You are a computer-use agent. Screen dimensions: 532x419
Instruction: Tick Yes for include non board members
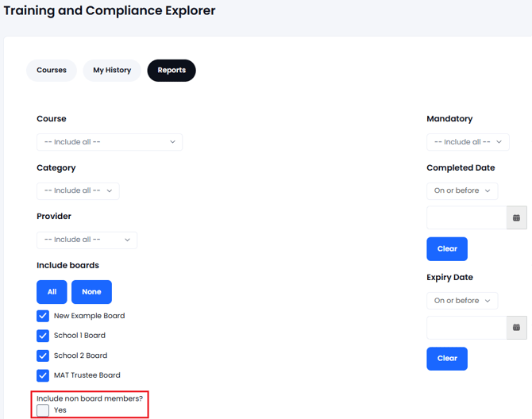pyautogui.click(x=43, y=410)
